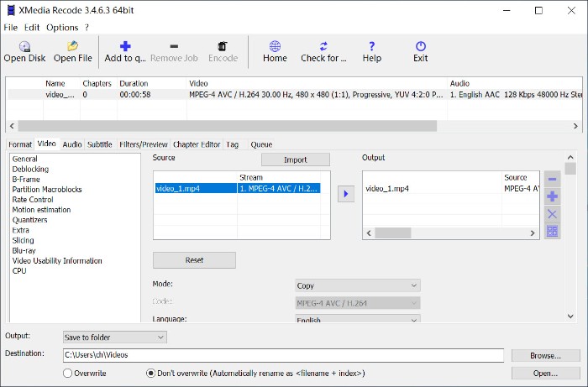Click the minus icon beside Output list
Viewport: 588px width, 387px height.
click(x=552, y=179)
